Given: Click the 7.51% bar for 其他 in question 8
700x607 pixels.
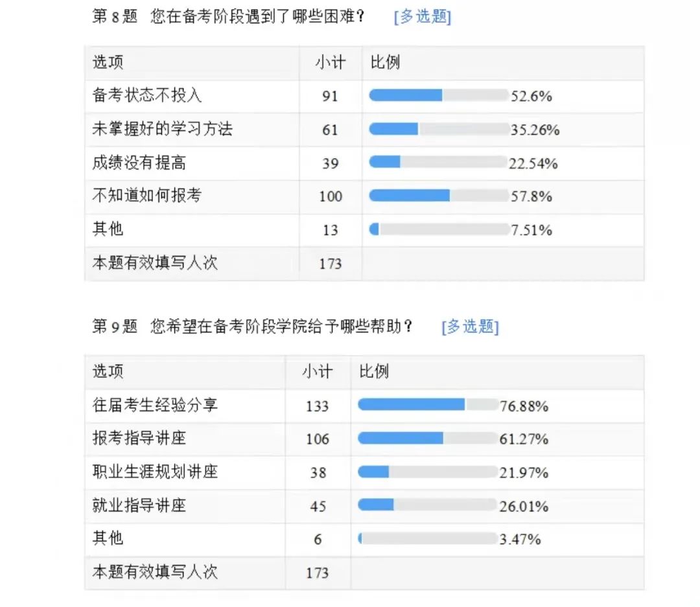Looking at the screenshot, I should pos(439,229).
